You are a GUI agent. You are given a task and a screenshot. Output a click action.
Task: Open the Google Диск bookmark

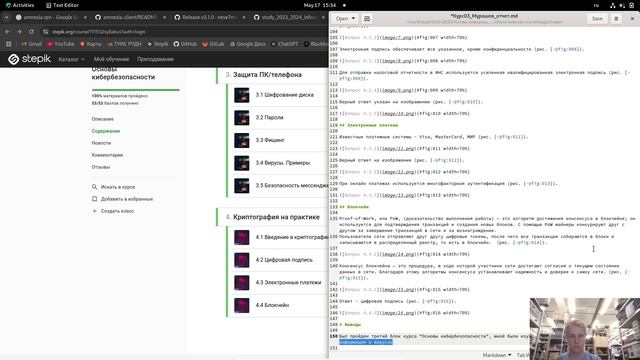click(x=247, y=44)
